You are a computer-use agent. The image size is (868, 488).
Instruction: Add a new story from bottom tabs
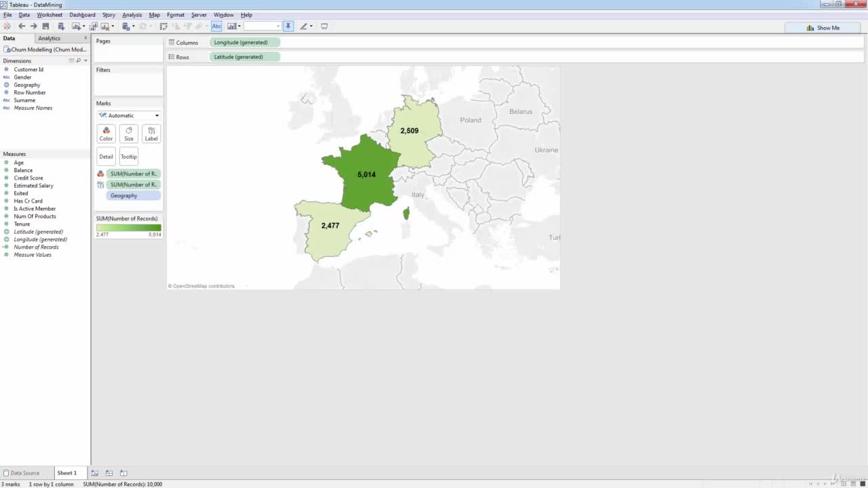(x=123, y=473)
